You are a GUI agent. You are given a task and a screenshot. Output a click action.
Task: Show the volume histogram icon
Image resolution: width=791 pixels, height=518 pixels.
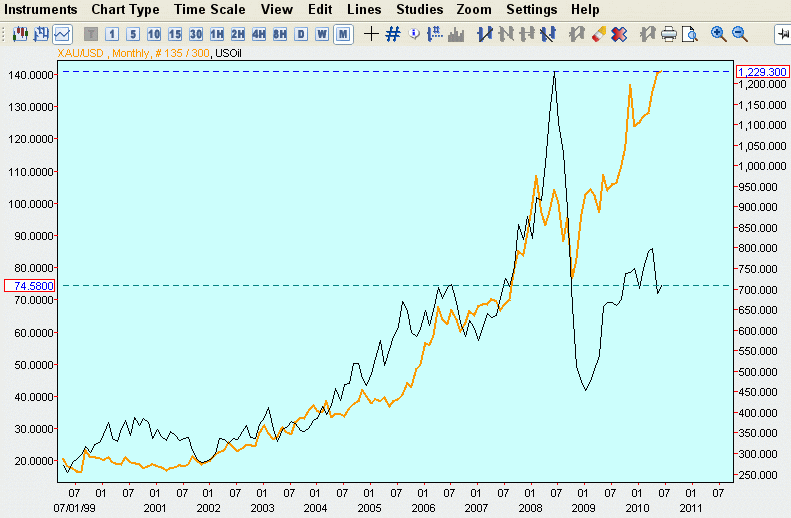point(456,34)
